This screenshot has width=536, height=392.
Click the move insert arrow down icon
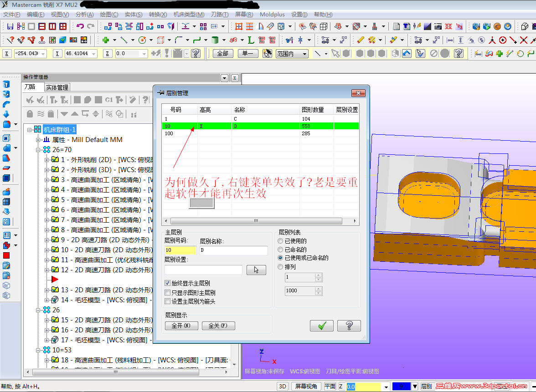coord(64,114)
